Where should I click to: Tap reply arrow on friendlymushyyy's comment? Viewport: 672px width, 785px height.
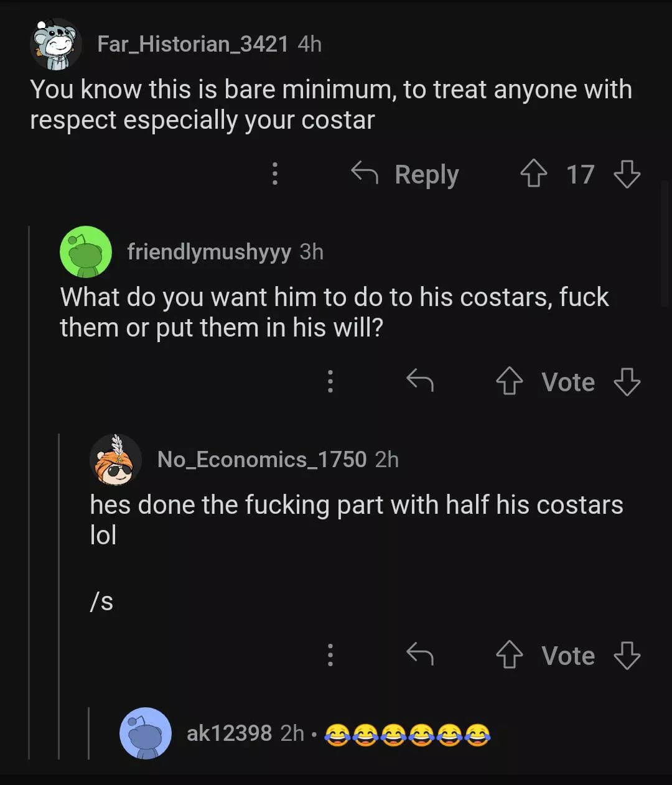(420, 379)
